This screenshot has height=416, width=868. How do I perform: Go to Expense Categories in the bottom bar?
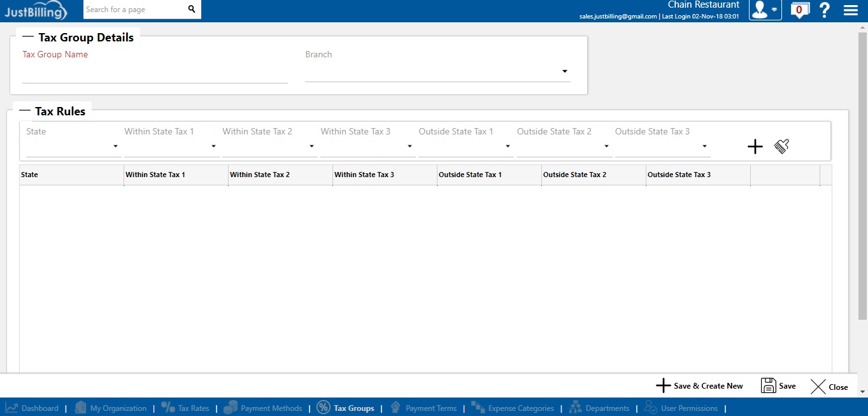(521, 408)
